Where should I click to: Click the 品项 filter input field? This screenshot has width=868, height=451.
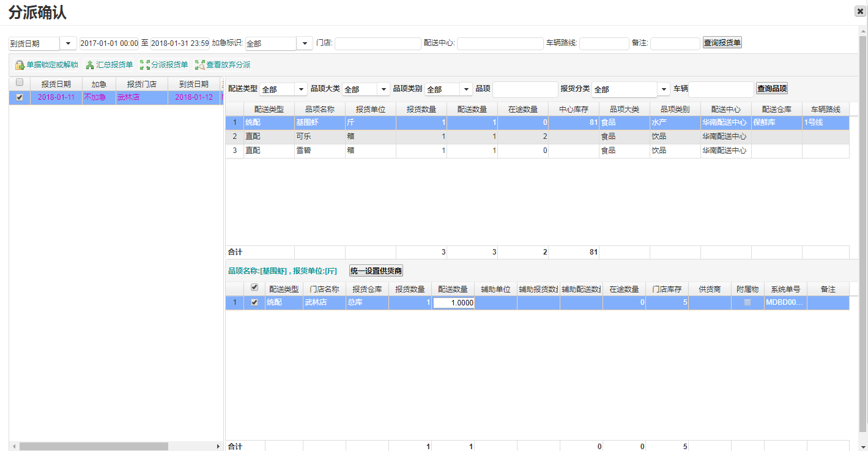pyautogui.click(x=525, y=89)
